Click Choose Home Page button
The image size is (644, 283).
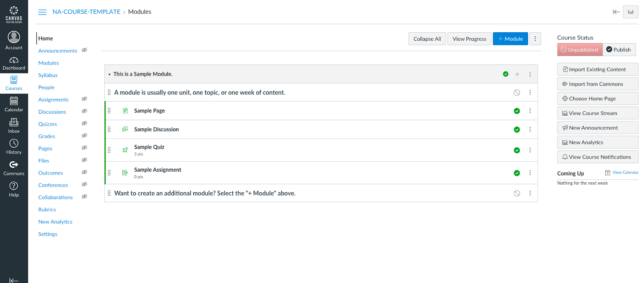598,98
